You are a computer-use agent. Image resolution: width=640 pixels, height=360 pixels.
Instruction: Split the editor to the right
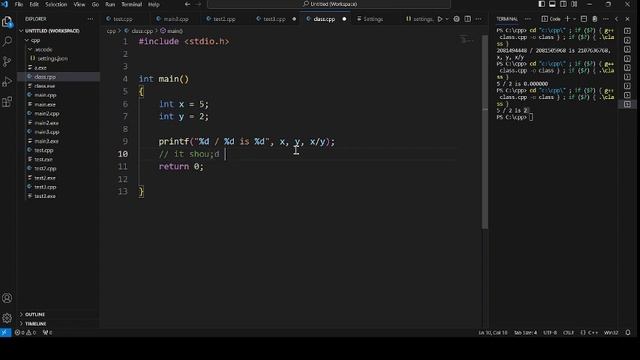click(x=467, y=19)
